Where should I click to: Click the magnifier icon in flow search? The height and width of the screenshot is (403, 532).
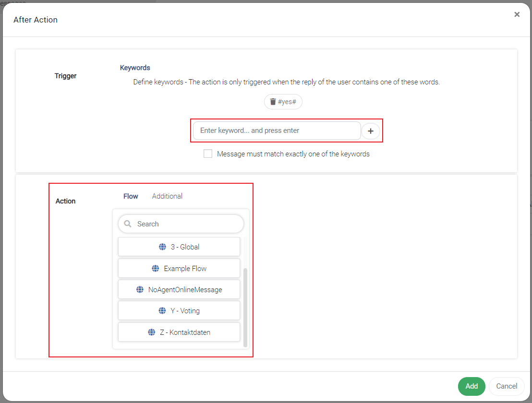(128, 224)
